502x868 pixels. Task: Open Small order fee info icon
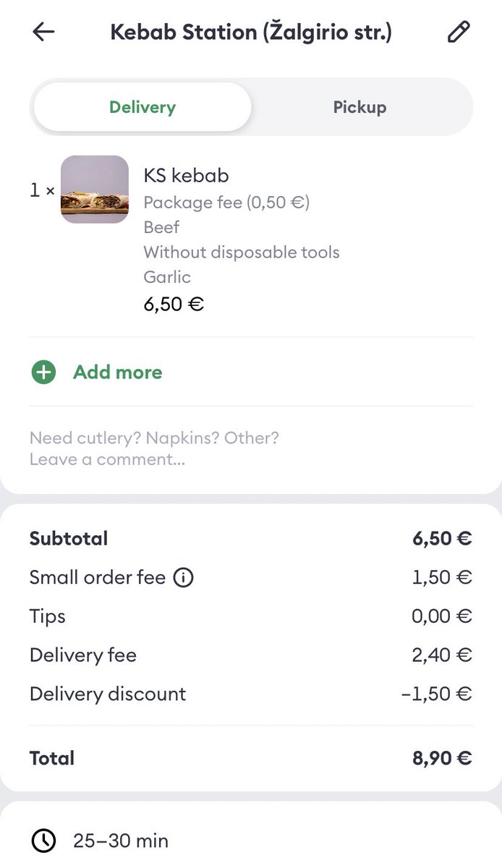tap(184, 578)
